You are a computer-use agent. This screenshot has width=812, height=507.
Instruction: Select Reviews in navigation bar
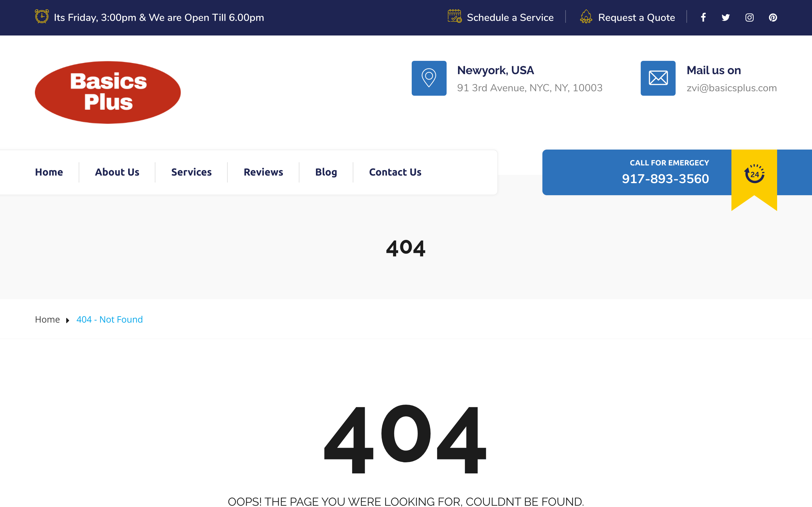pyautogui.click(x=263, y=172)
